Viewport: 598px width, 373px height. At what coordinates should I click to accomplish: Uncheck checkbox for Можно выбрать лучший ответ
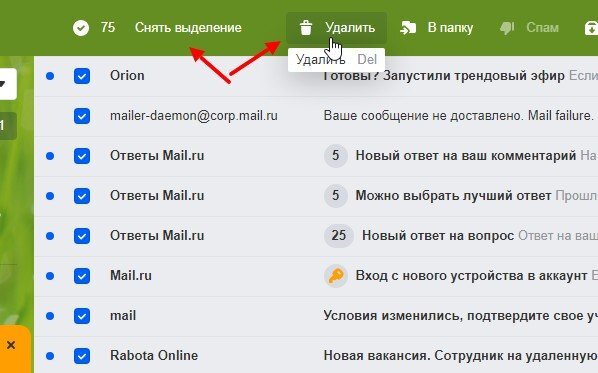pyautogui.click(x=82, y=196)
